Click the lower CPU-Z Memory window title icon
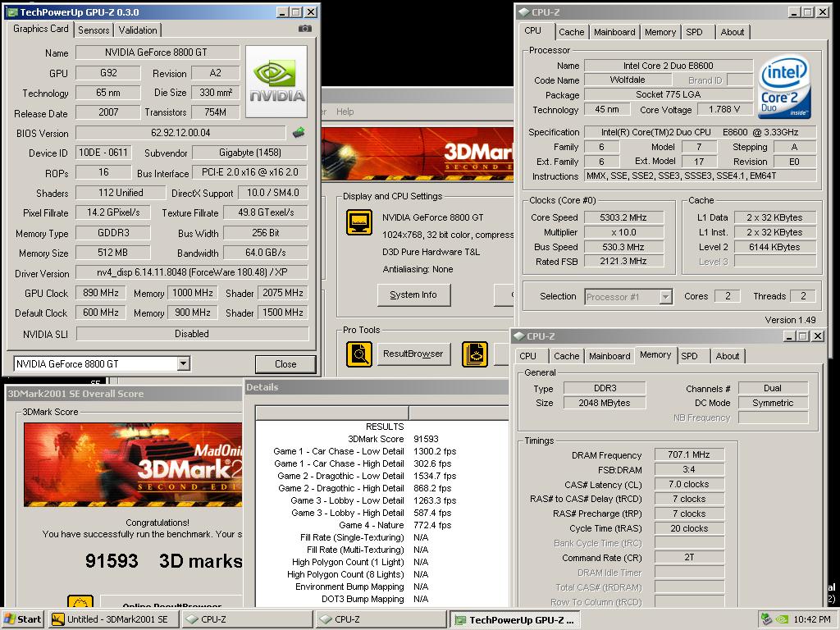 tap(519, 336)
